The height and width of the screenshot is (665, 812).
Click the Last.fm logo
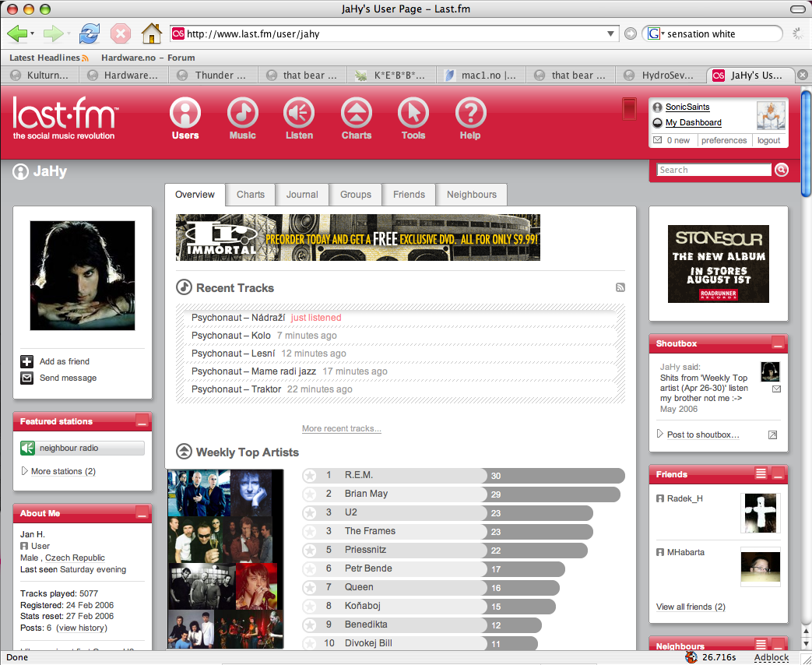[65, 118]
